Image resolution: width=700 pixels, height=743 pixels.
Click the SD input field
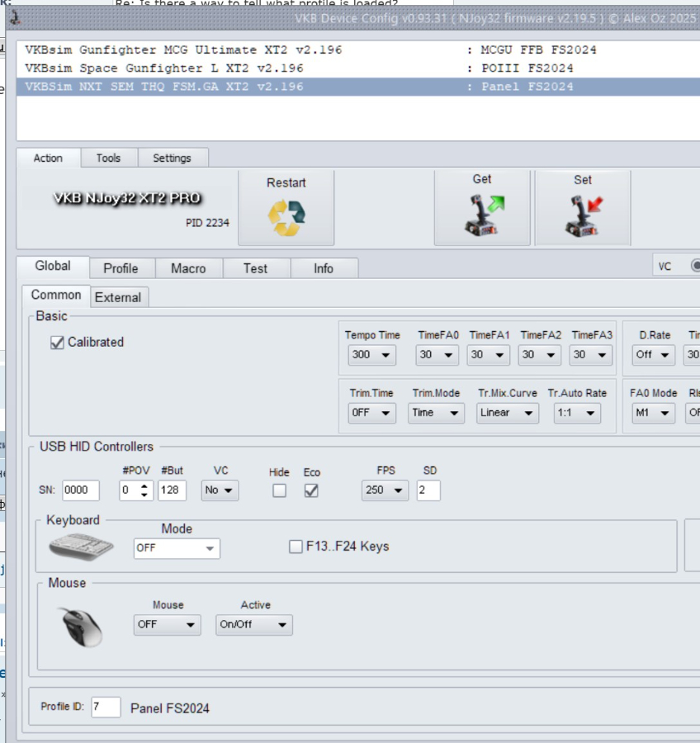coord(428,490)
